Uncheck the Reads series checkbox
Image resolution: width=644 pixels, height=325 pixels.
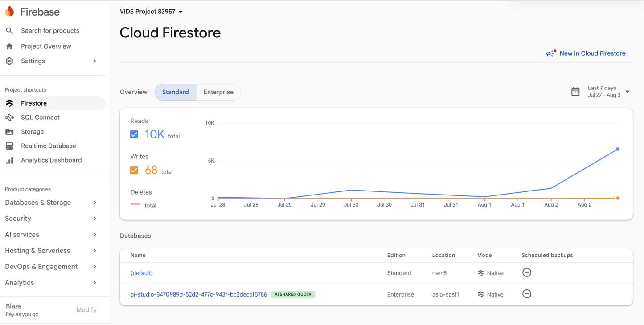134,134
